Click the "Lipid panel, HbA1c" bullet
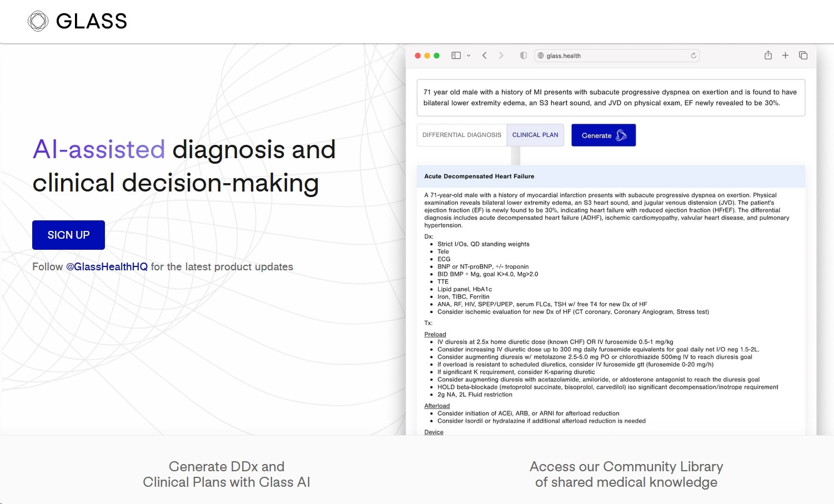This screenshot has height=504, width=834. pyautogui.click(x=465, y=289)
